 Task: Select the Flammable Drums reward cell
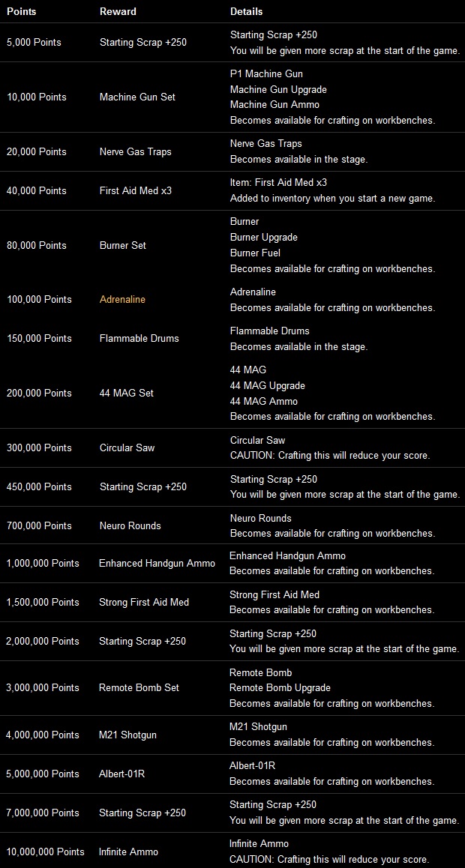tap(139, 338)
